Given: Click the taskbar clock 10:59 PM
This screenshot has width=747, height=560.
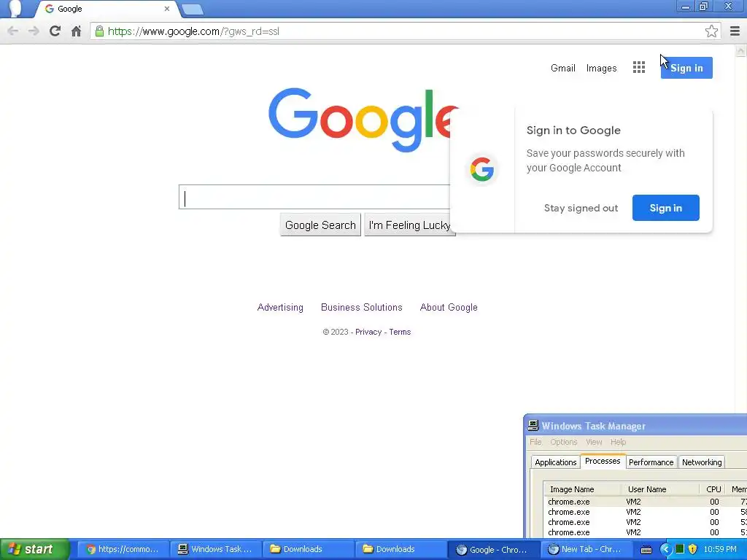Looking at the screenshot, I should click(x=720, y=550).
